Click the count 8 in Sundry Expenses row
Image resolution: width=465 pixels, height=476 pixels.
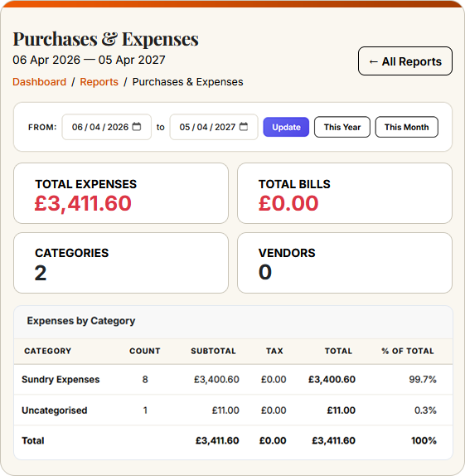(x=145, y=380)
